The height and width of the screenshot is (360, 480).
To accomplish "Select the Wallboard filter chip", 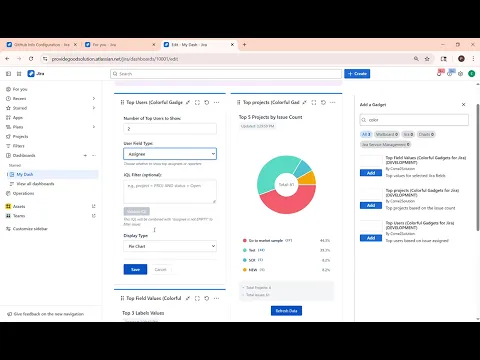I will click(387, 134).
